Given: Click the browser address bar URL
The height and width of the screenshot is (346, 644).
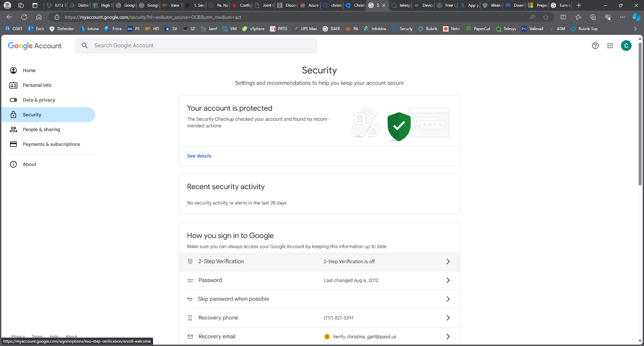Looking at the screenshot, I should tap(153, 17).
